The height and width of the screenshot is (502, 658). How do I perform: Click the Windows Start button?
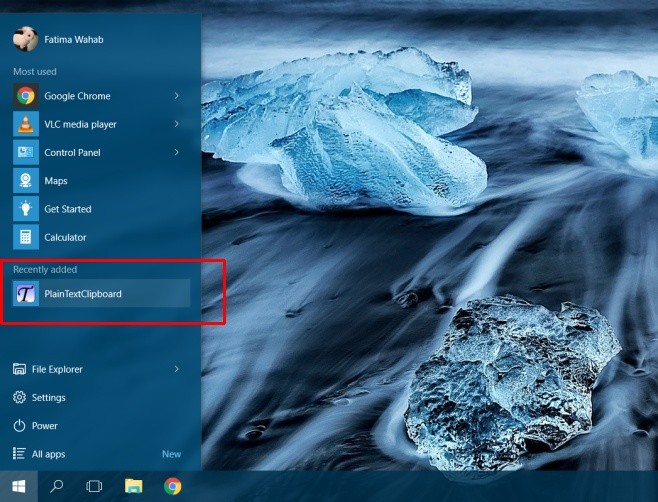click(18, 486)
